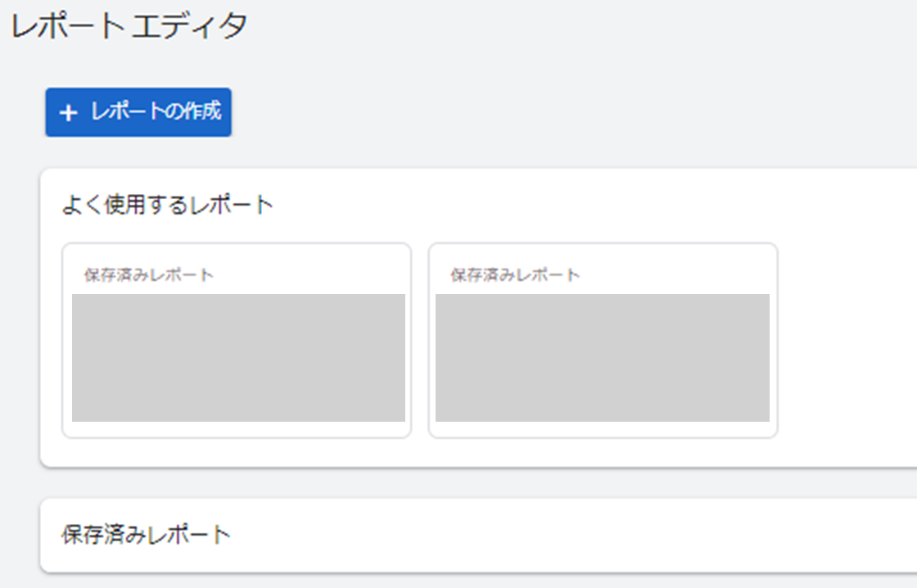Click the レポート エディタ page title

point(129,26)
